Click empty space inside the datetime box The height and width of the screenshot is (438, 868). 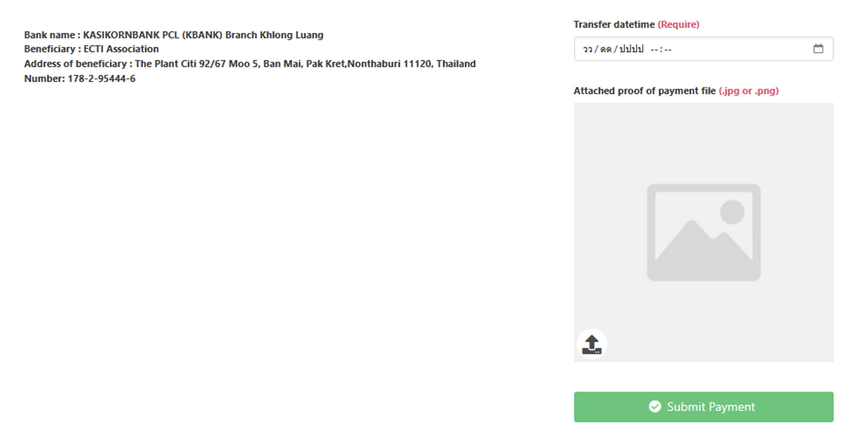point(740,49)
